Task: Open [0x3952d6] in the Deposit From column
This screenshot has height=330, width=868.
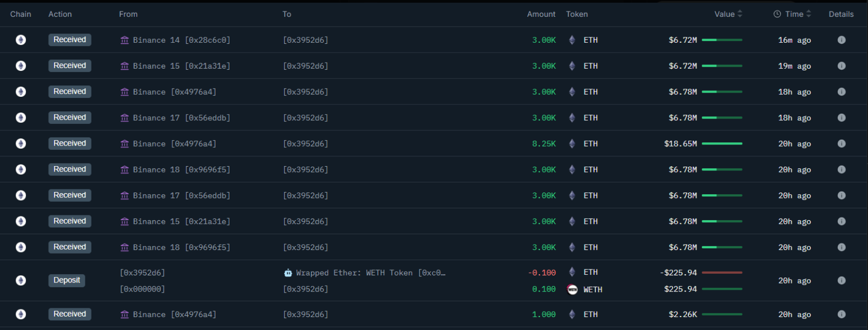Action: tap(142, 273)
